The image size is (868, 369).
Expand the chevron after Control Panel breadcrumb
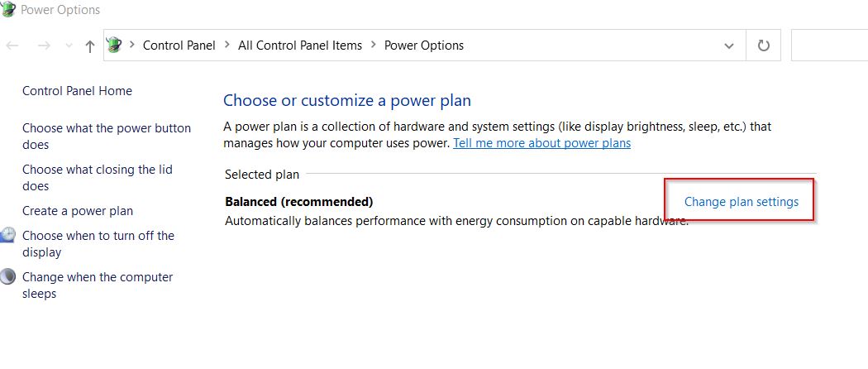pyautogui.click(x=227, y=45)
